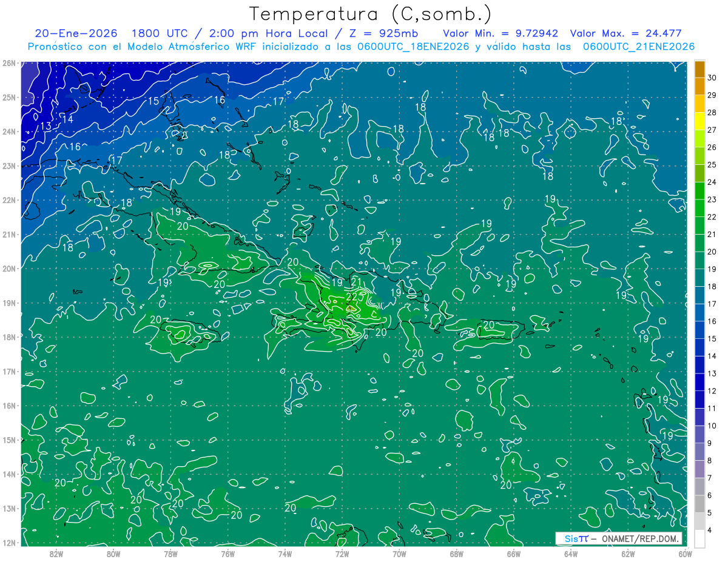Viewport: 728px width, 562px height.
Task: Click the "15N" latitude axis label
Action: 8,440
